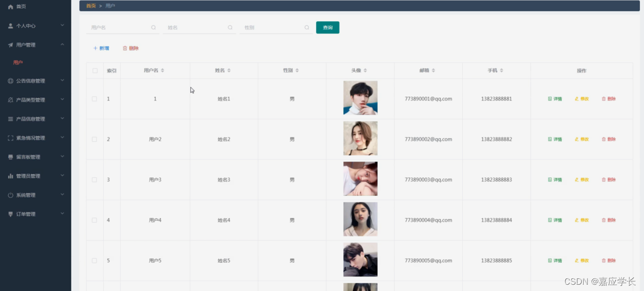Expand the 管理员管理 chevron
Image resolution: width=644 pixels, height=291 pixels.
62,176
